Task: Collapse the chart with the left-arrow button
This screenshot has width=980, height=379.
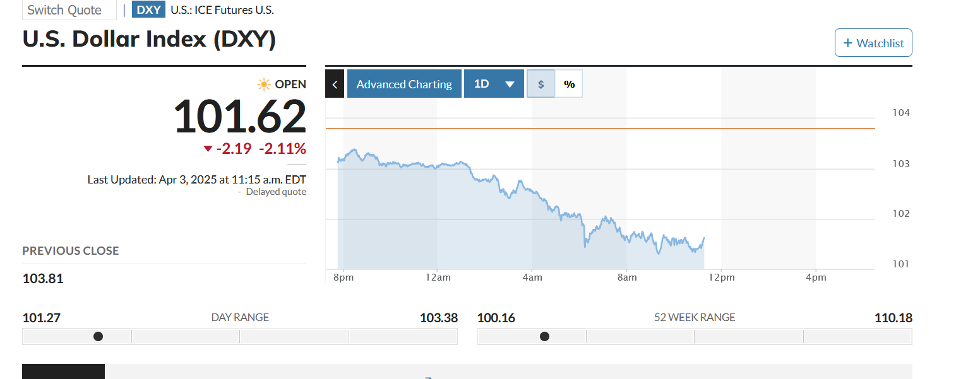Action: pos(335,84)
